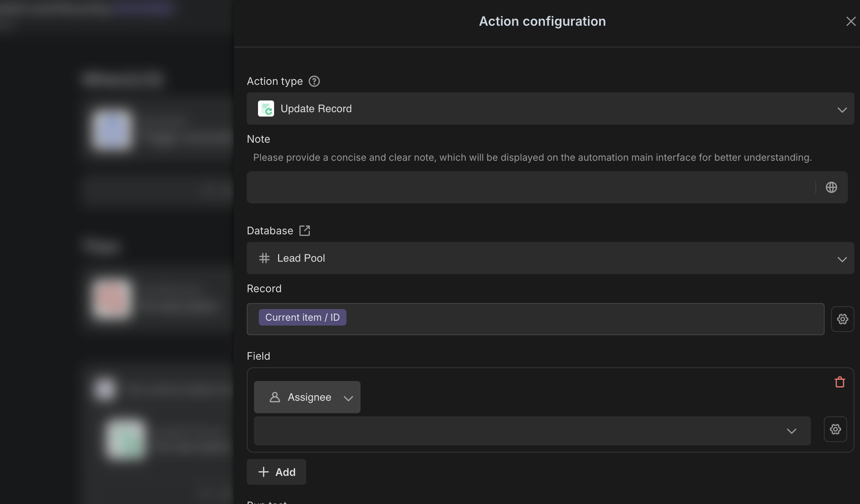
Task: Expand the Lead Pool database dropdown
Action: [x=842, y=259]
